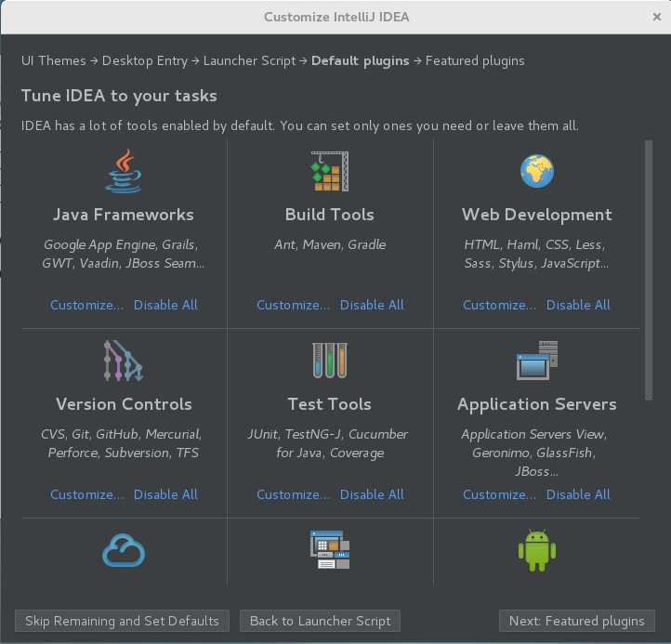Open Customize for Application Servers
Viewport: 671px width, 644px height.
click(499, 494)
